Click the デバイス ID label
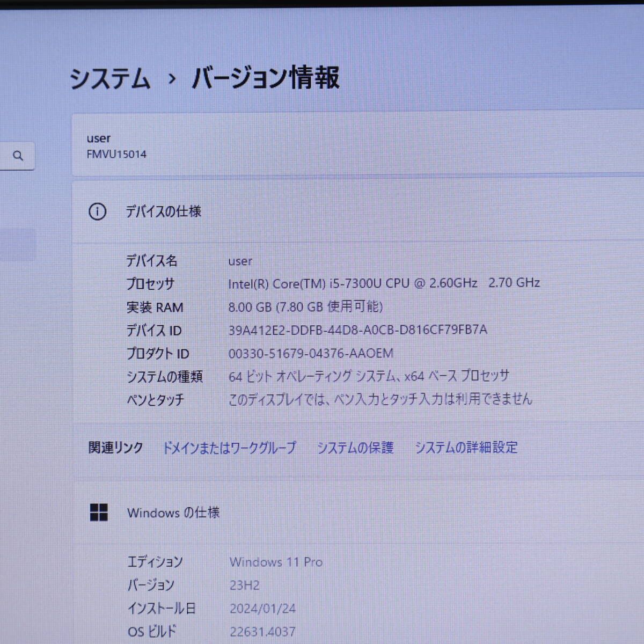 coord(154,331)
